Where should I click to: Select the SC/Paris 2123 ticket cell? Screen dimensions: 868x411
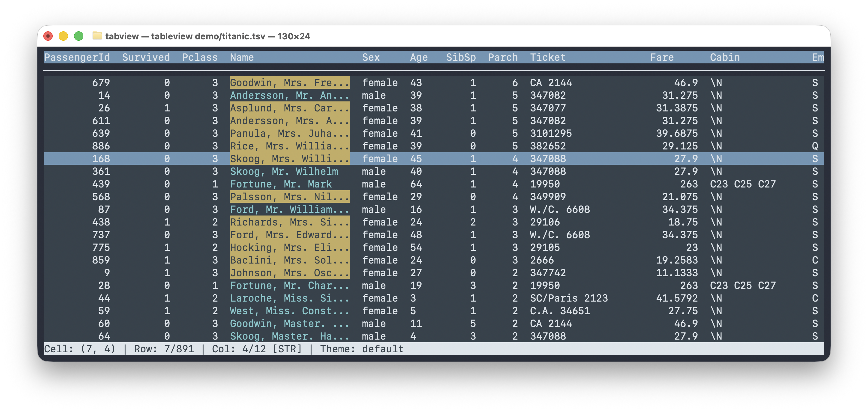point(569,298)
